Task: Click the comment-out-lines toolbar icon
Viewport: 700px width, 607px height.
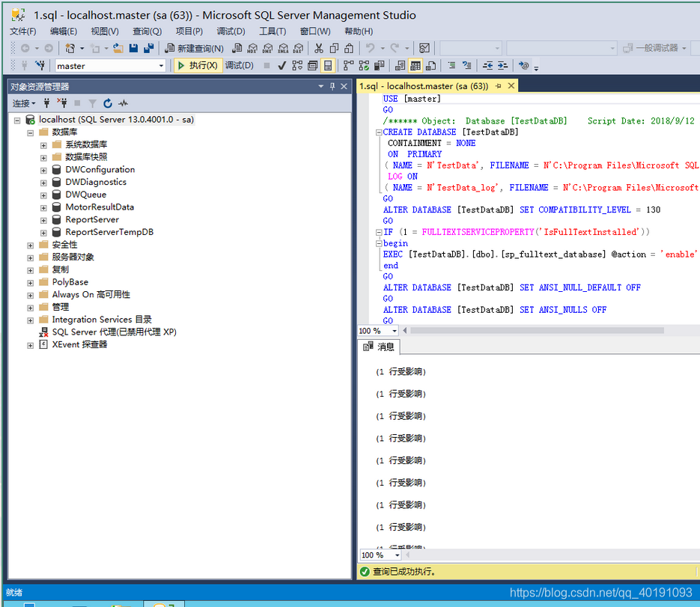Action: pos(451,65)
